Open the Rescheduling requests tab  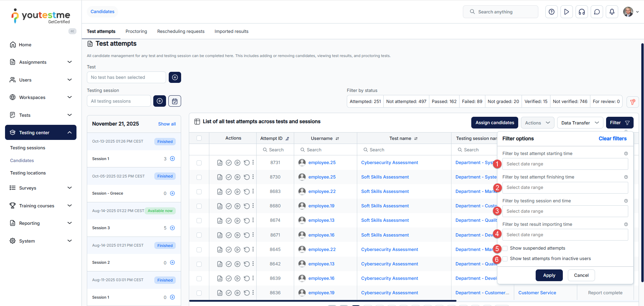(x=181, y=31)
